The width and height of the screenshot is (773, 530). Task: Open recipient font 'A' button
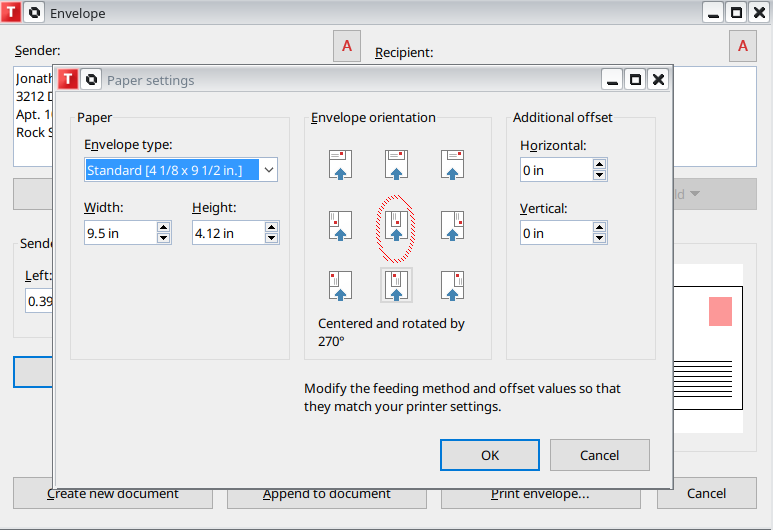[742, 46]
